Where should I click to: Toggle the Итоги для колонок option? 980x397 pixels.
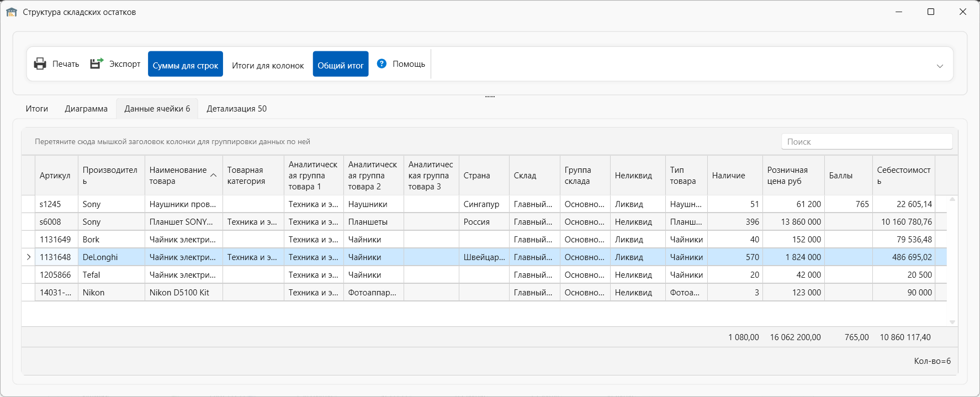click(268, 65)
